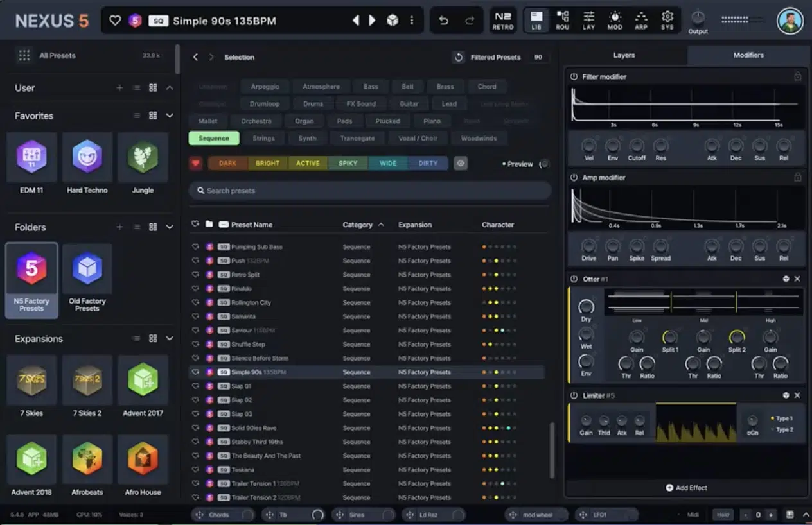Switch to the Layers tab
The height and width of the screenshot is (525, 812).
(624, 55)
